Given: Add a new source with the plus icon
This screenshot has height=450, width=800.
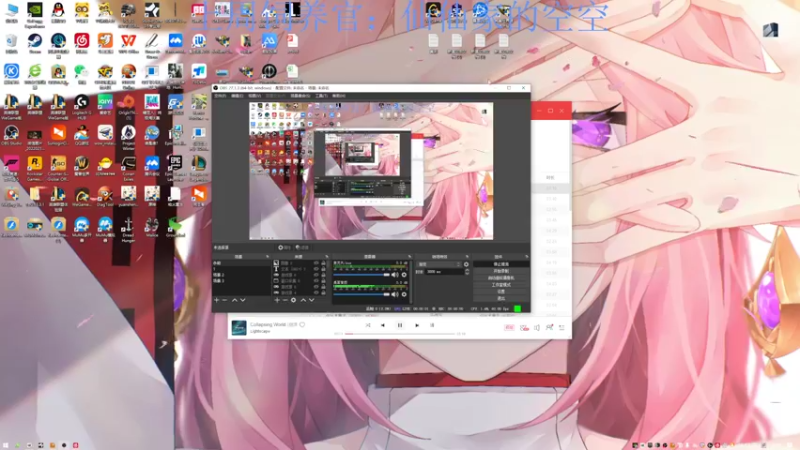Looking at the screenshot, I should [277, 299].
